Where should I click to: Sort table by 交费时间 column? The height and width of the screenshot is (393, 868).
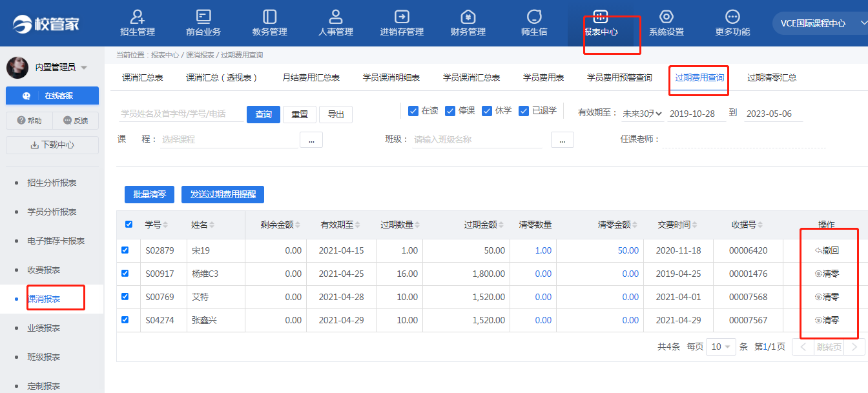pos(694,225)
